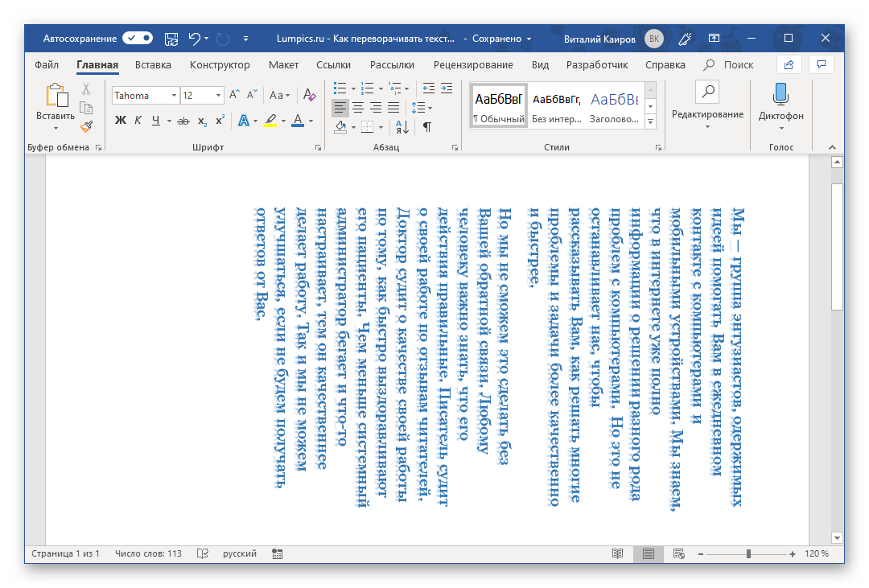Toggle Italic formatting
This screenshot has height=588, width=869.
[x=138, y=121]
